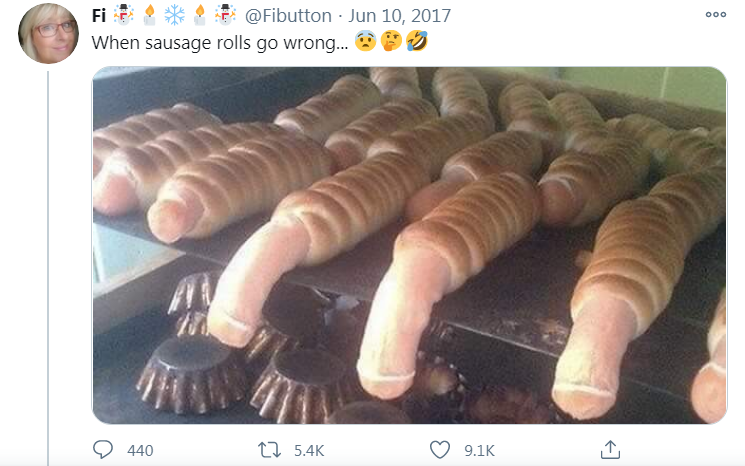Screen dimensions: 745x466
Task: Open the Jun 10, 2017 timestamp
Action: [399, 16]
